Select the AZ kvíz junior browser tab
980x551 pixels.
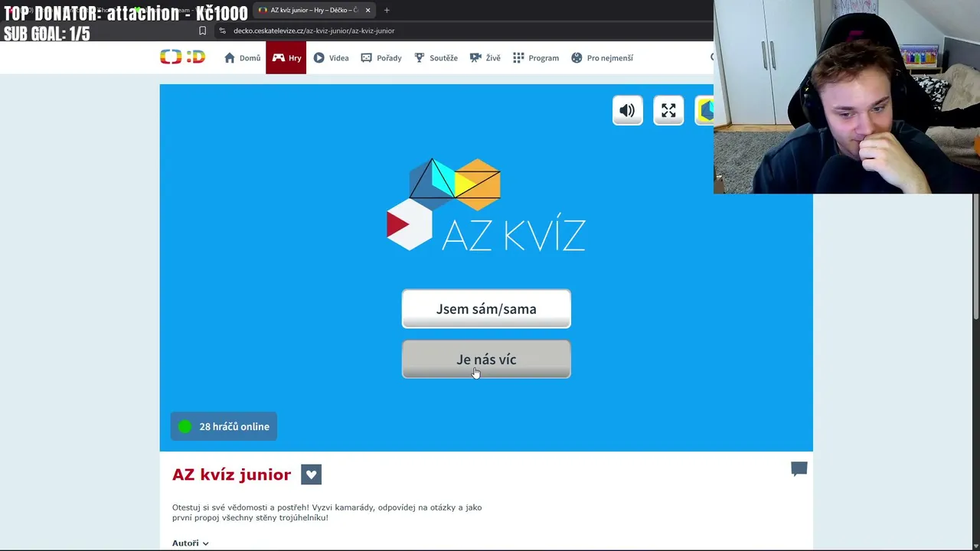tap(314, 10)
